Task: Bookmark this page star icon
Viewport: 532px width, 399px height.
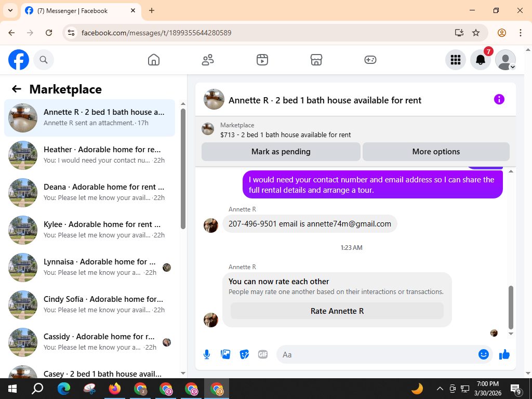Action: (x=476, y=33)
